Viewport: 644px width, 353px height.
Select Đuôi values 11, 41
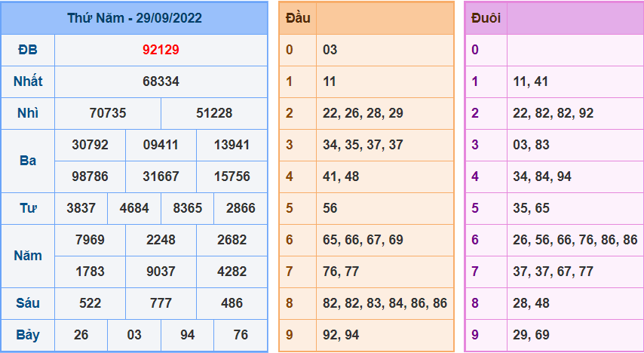(x=531, y=81)
